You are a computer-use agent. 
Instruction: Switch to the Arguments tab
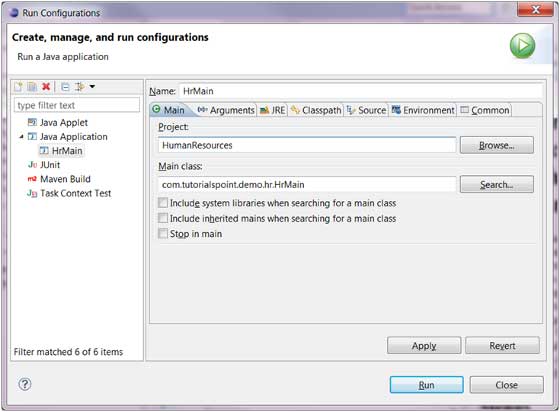click(x=226, y=110)
